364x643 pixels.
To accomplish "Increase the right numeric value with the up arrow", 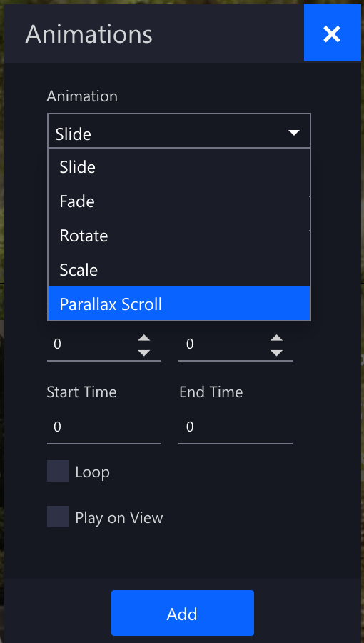I will tap(276, 338).
